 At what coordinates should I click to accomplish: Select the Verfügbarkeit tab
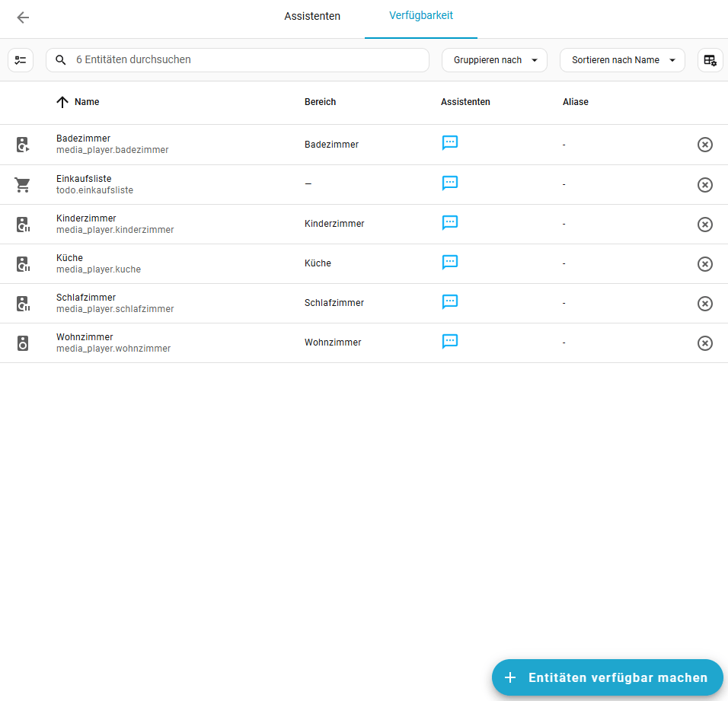coord(420,16)
